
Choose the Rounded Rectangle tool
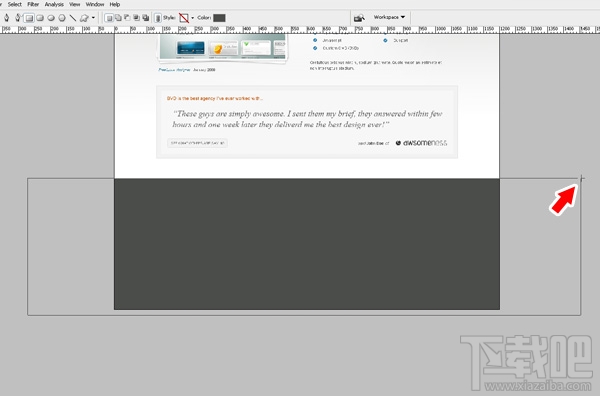click(40, 18)
